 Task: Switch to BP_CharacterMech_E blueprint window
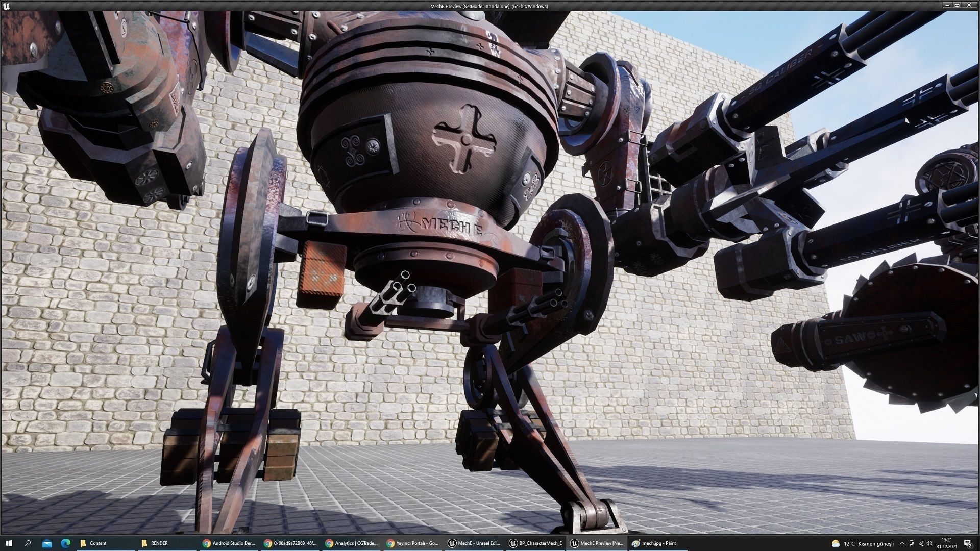[535, 543]
